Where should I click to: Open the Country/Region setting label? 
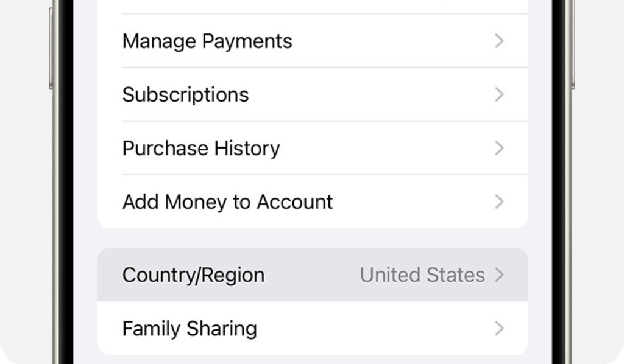coord(193,275)
